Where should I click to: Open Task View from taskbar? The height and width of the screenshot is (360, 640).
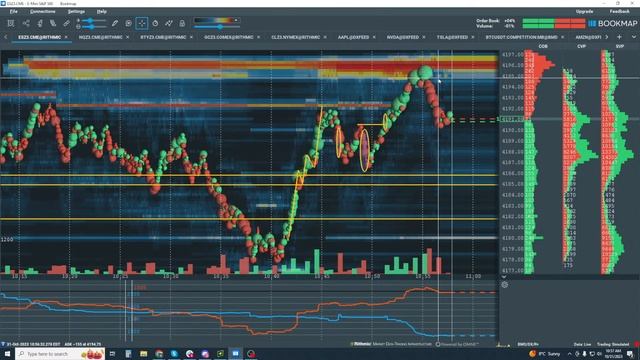tap(112, 354)
